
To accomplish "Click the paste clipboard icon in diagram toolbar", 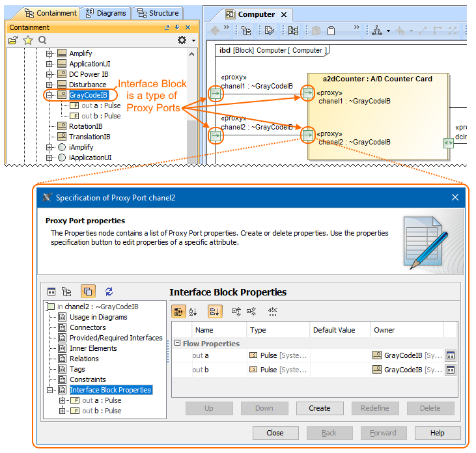I will (331, 31).
